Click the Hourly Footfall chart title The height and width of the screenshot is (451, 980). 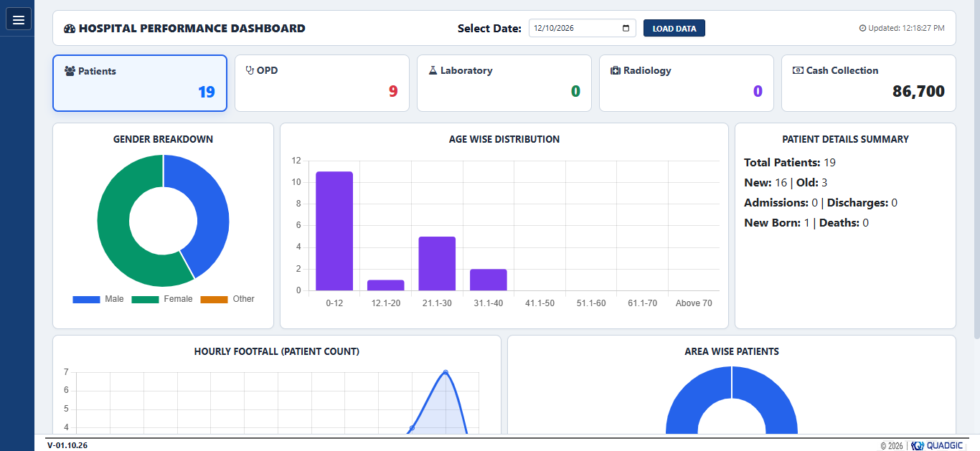[x=277, y=351]
